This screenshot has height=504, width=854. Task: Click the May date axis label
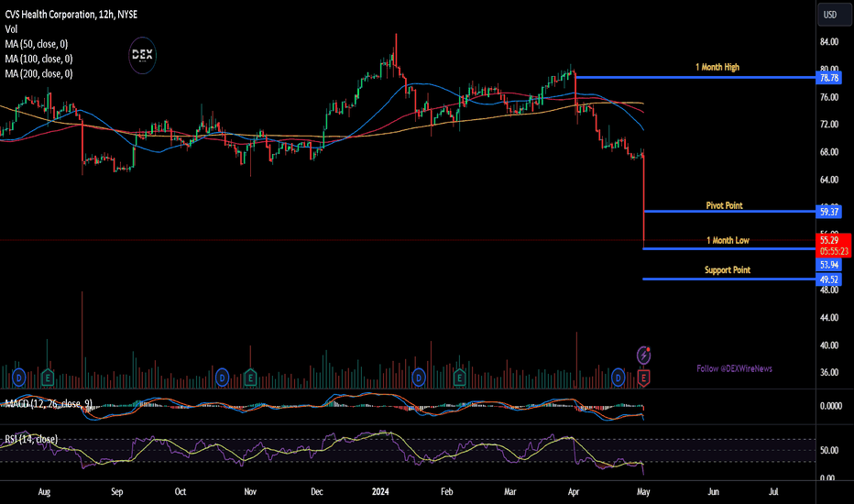tap(643, 491)
